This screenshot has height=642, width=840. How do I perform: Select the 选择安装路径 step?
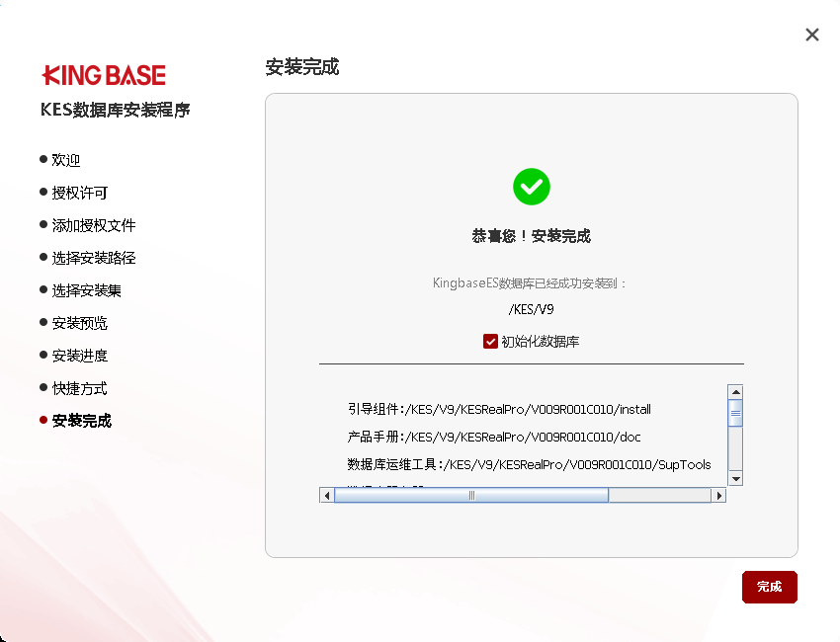pos(94,258)
